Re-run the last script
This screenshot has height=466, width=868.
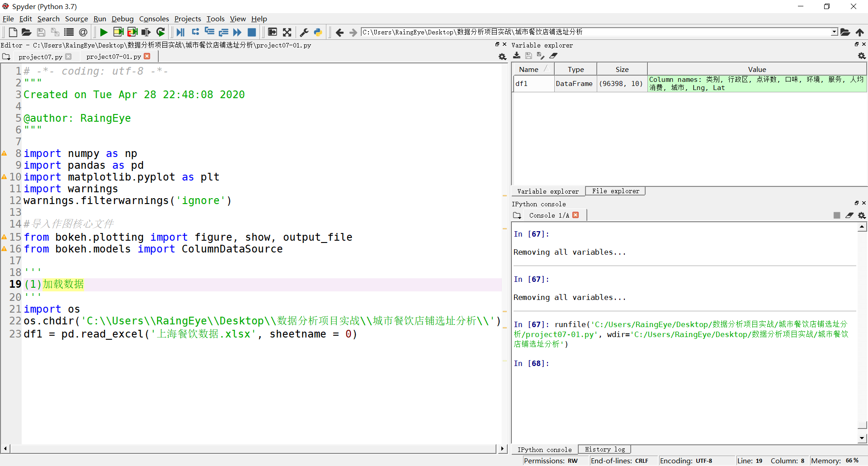pyautogui.click(x=160, y=32)
